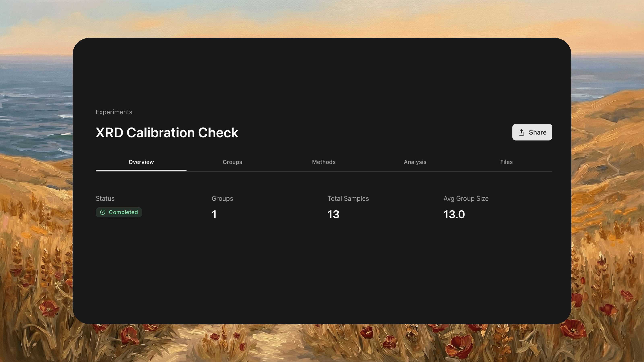The image size is (644, 362).
Task: Click the Total Samples label
Action: pos(348,198)
